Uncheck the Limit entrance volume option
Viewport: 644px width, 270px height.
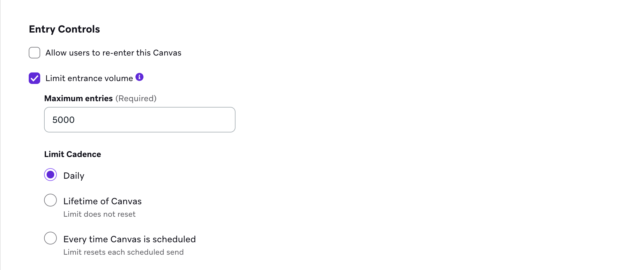[34, 78]
